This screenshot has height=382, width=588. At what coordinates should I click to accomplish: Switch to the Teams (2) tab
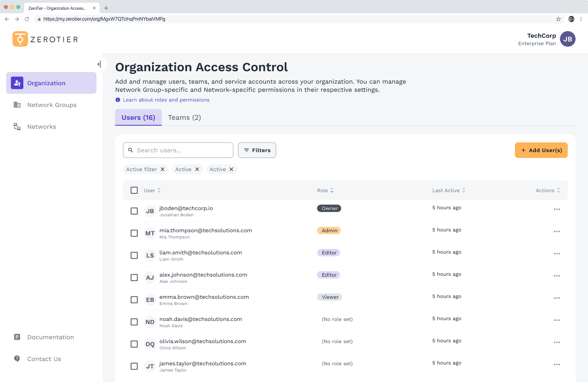[x=184, y=117]
